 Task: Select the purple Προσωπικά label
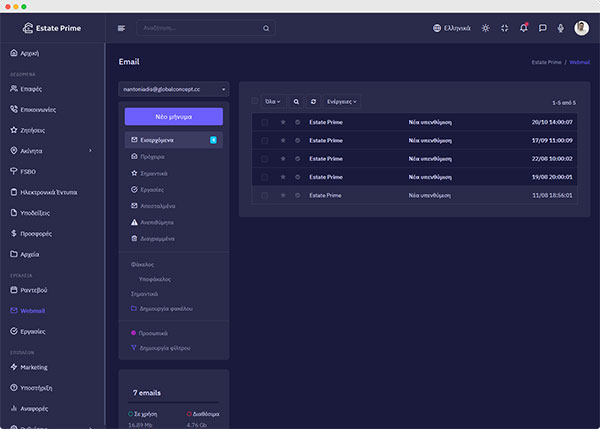point(149,333)
